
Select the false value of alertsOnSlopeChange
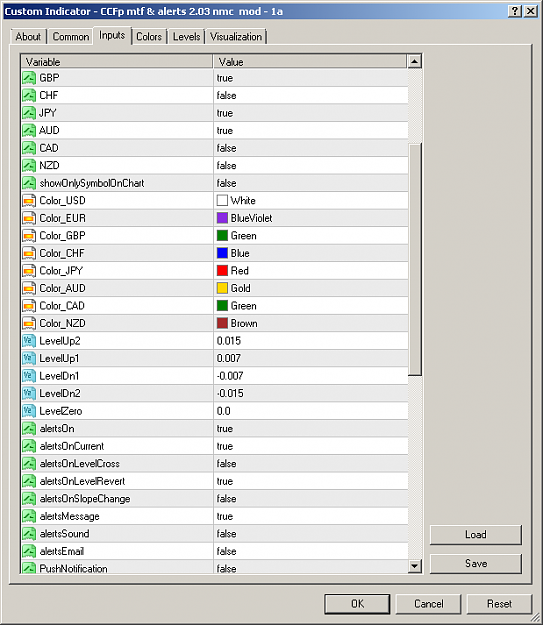[226, 499]
